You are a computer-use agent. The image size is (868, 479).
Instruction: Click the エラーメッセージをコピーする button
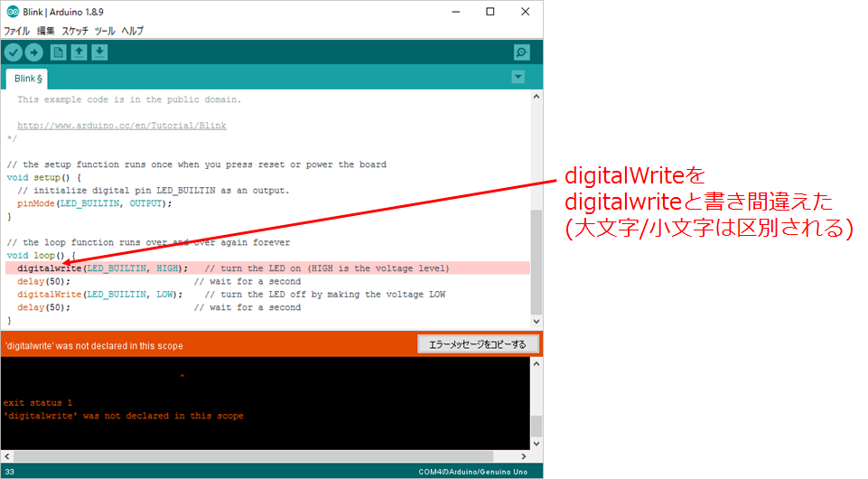pyautogui.click(x=478, y=344)
